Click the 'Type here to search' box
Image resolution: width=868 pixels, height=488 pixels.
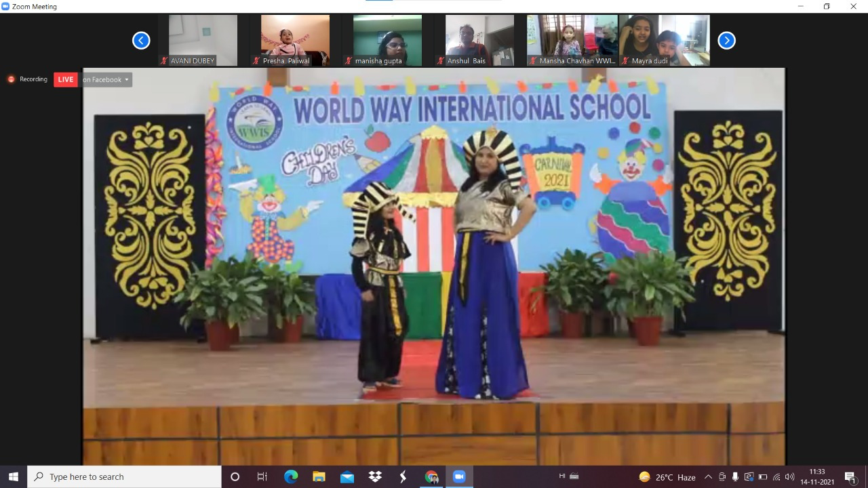tap(124, 476)
